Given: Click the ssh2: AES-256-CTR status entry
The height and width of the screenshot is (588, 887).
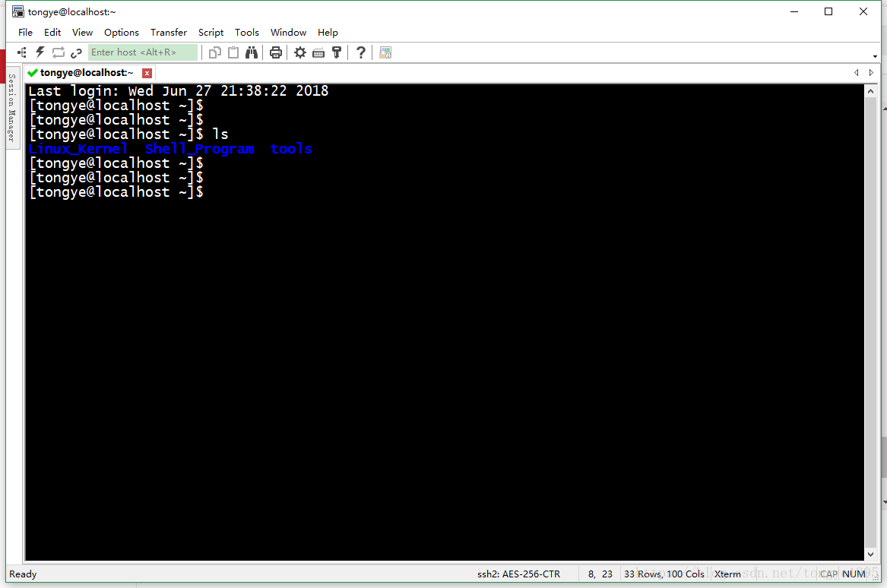Looking at the screenshot, I should (518, 574).
